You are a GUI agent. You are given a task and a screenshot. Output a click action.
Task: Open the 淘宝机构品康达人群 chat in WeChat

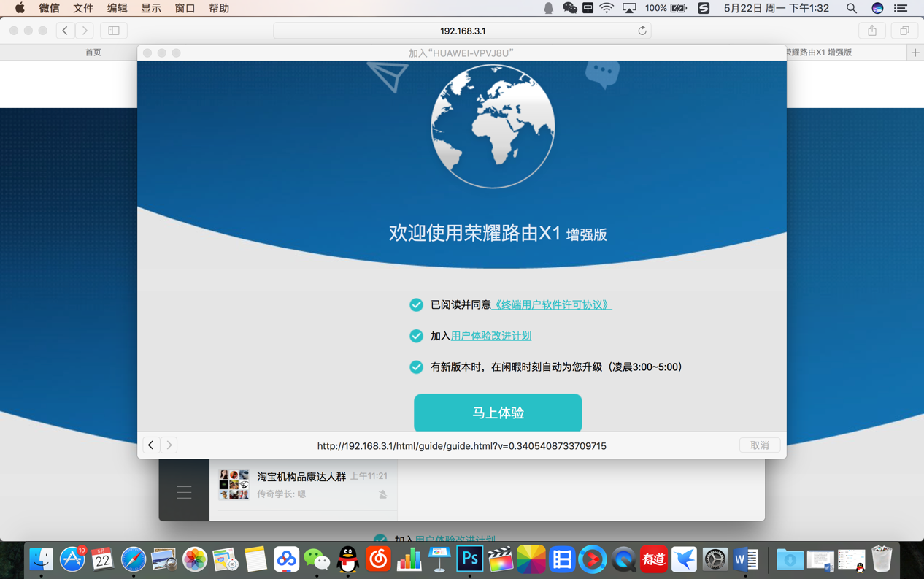[x=304, y=485]
